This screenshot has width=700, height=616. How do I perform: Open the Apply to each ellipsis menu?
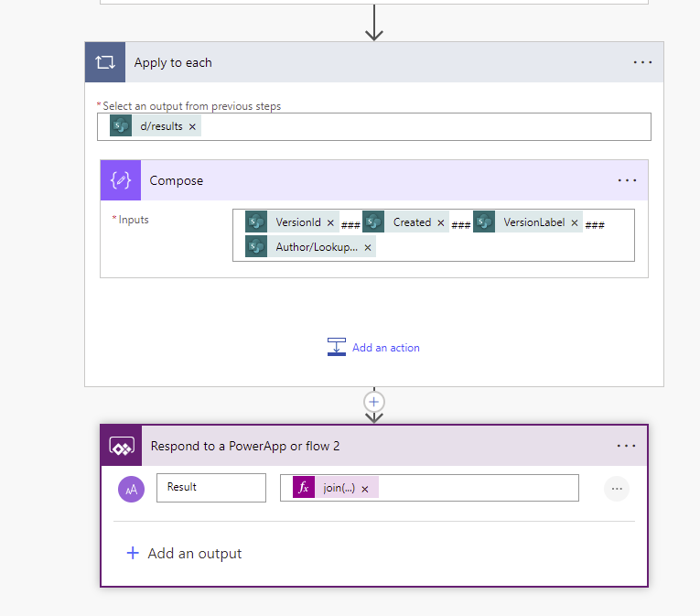pyautogui.click(x=642, y=62)
